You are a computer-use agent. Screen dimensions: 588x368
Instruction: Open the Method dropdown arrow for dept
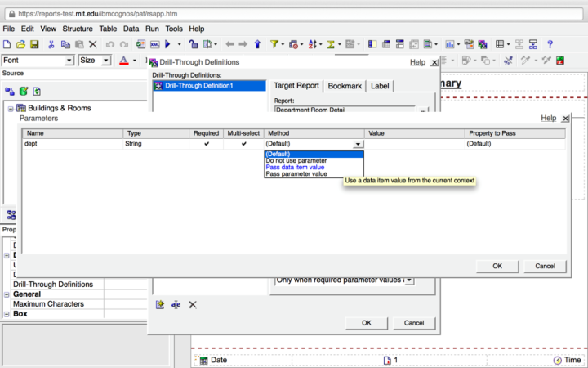pyautogui.click(x=358, y=144)
